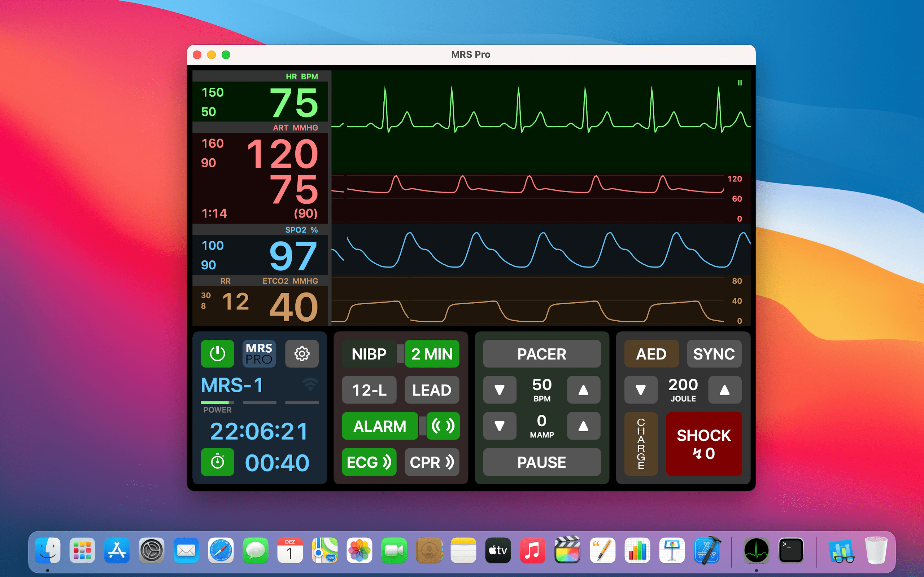Screen dimensions: 924x577
Task: Pause the pacer output
Action: click(x=541, y=461)
